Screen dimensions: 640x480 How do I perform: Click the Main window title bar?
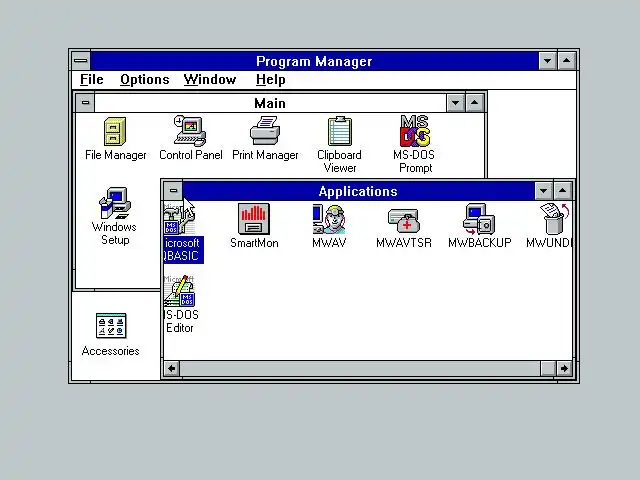(x=270, y=103)
